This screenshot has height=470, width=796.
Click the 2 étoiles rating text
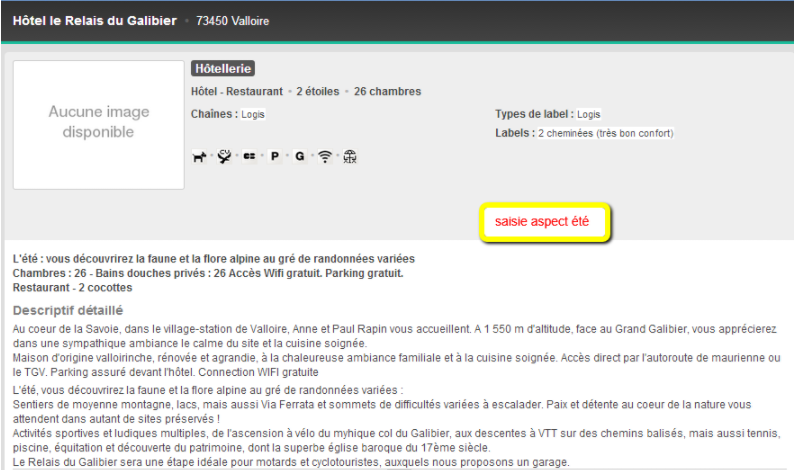[318, 91]
